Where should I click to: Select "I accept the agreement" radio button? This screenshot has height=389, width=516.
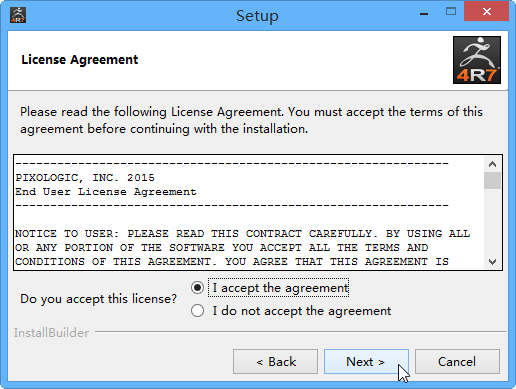[x=197, y=287]
